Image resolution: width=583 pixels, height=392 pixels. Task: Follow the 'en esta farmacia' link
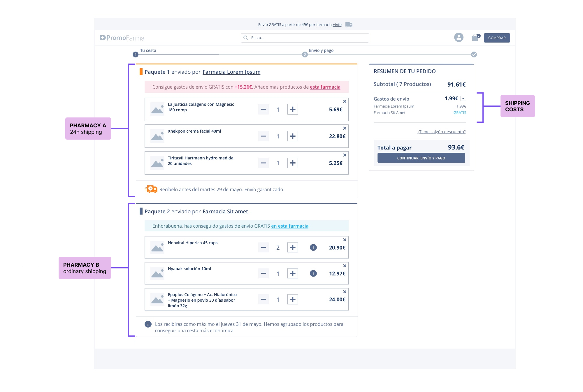coord(290,226)
